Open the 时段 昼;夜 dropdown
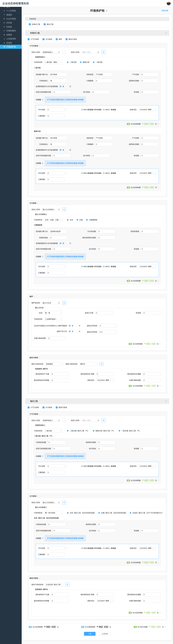 pyautogui.click(x=53, y=313)
